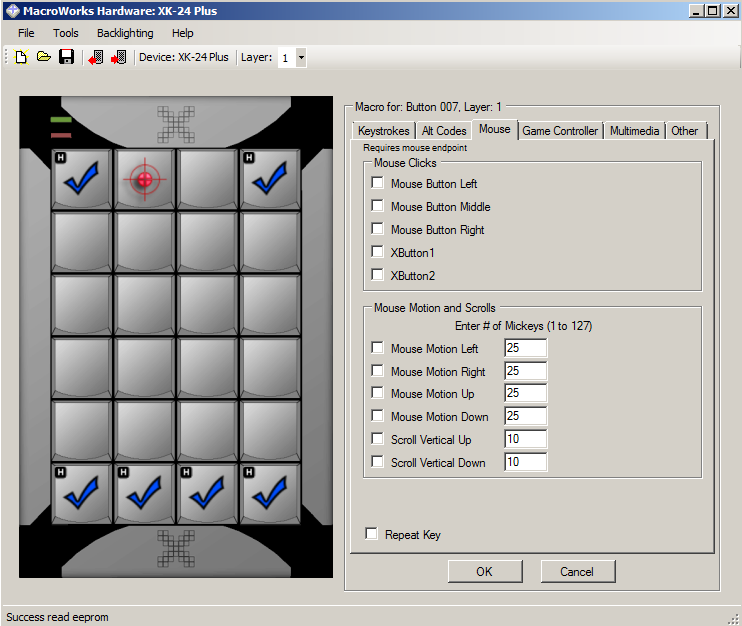Click the Mouse Motion Left mickeys field
This screenshot has width=742, height=626.
(x=525, y=348)
